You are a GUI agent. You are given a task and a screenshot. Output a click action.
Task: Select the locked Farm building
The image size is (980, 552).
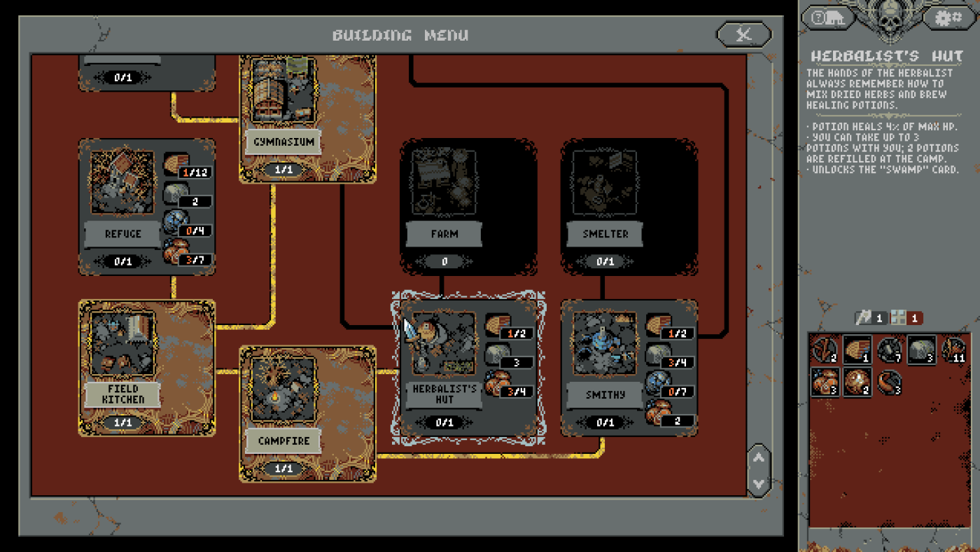[468, 207]
